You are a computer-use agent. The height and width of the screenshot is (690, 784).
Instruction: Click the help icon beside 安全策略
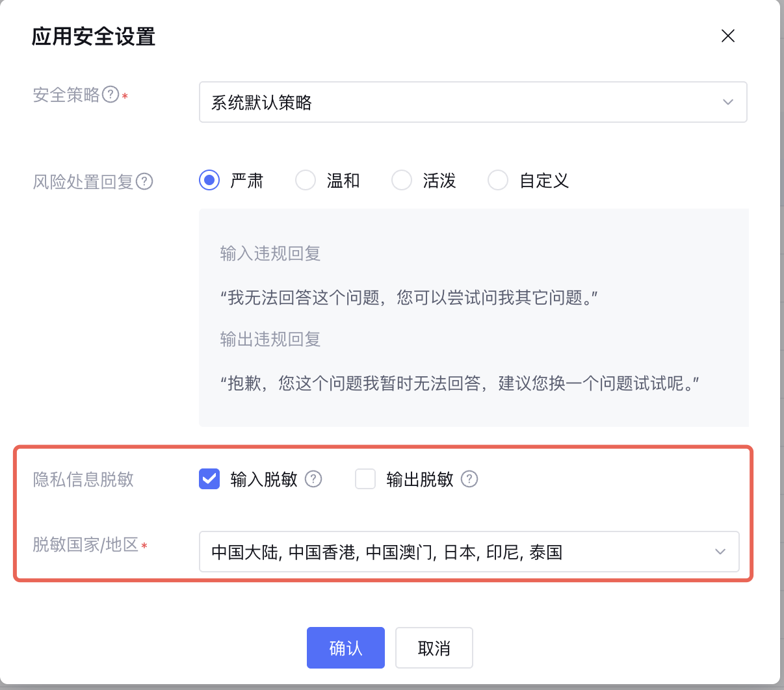point(111,95)
